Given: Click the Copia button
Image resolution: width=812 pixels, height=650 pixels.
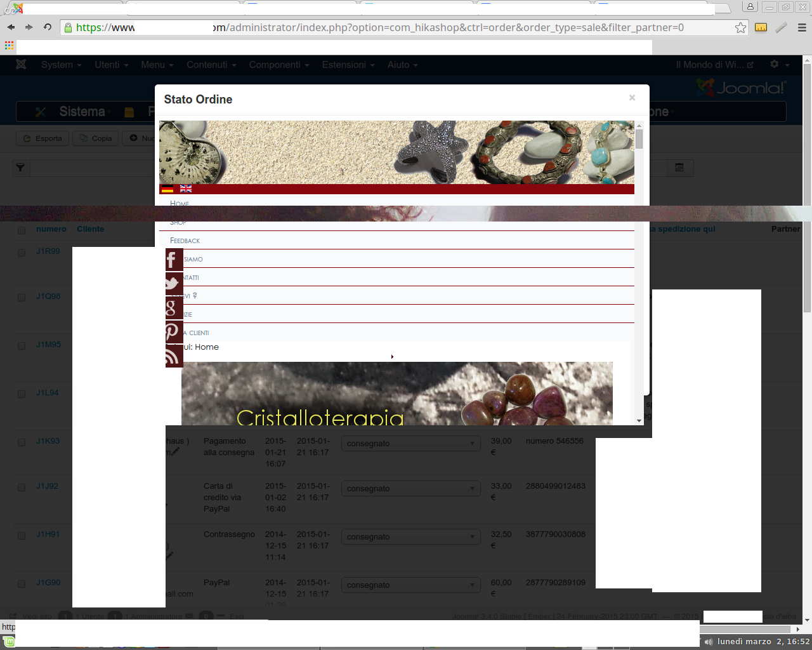Looking at the screenshot, I should click(x=95, y=138).
